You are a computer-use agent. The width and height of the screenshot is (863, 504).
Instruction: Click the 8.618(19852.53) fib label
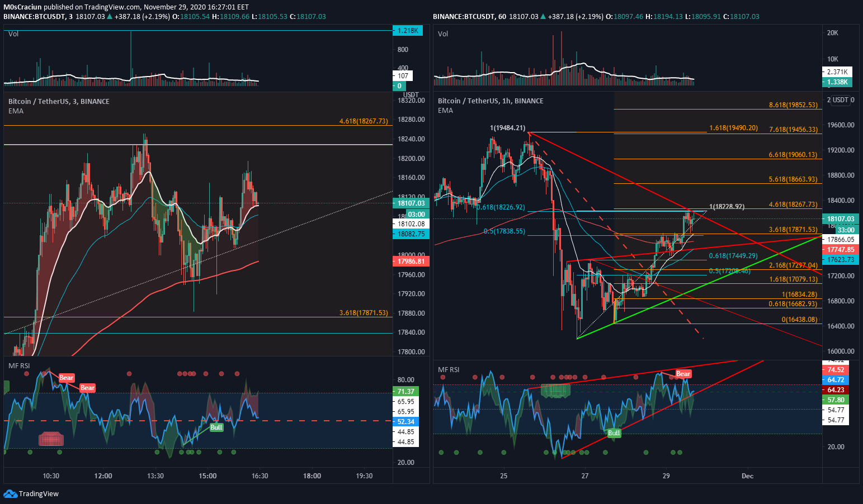click(793, 105)
